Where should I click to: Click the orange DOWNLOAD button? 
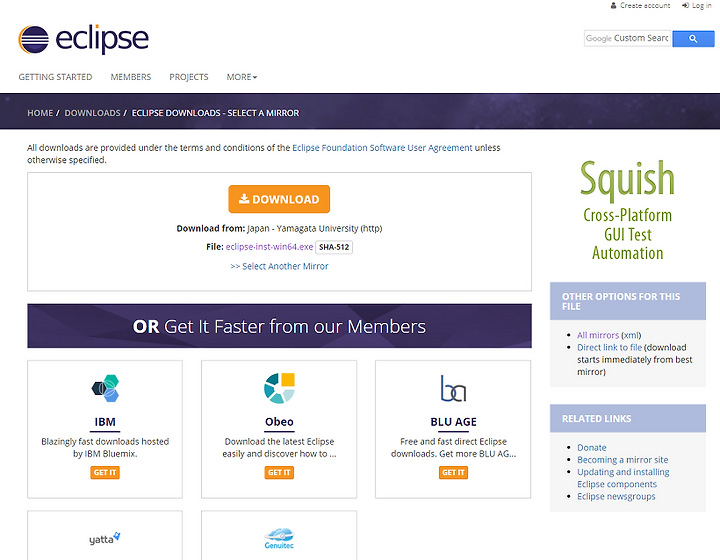pyautogui.click(x=279, y=199)
